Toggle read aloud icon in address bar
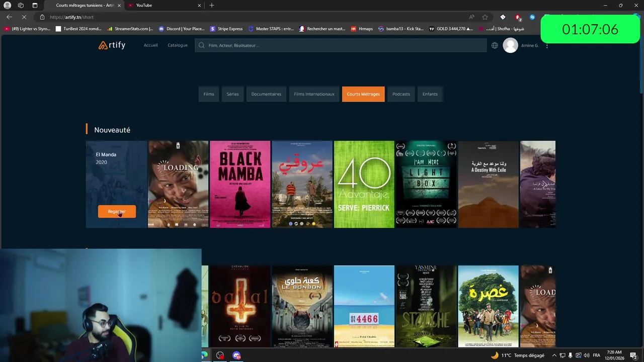This screenshot has width=644, height=362. pyautogui.click(x=471, y=17)
